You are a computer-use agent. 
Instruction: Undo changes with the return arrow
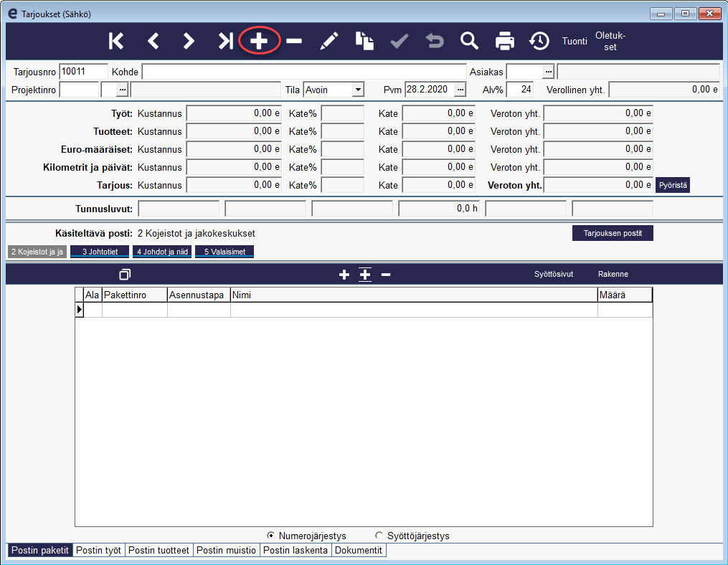coord(435,41)
